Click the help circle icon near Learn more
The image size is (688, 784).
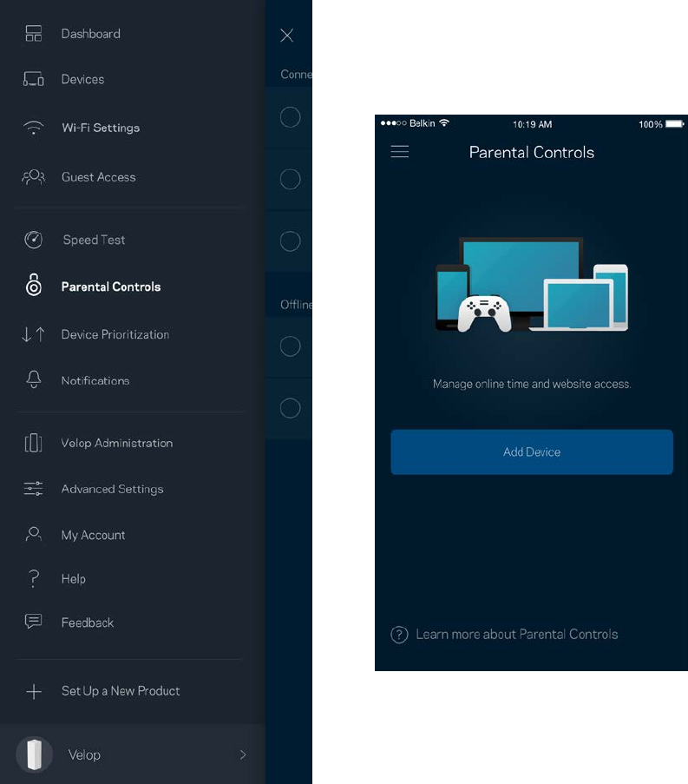tap(399, 635)
